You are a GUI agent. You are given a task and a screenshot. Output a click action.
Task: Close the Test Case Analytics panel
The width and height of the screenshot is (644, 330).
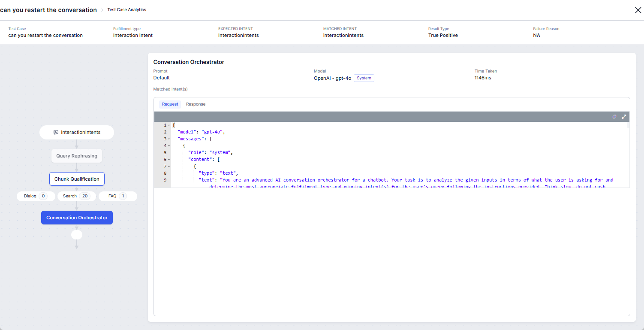point(638,10)
